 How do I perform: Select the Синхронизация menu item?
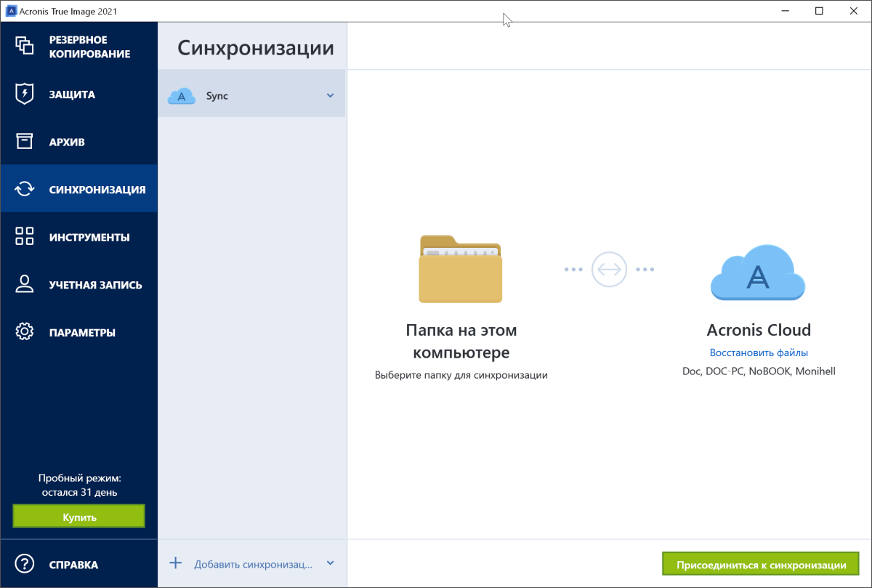coord(78,189)
